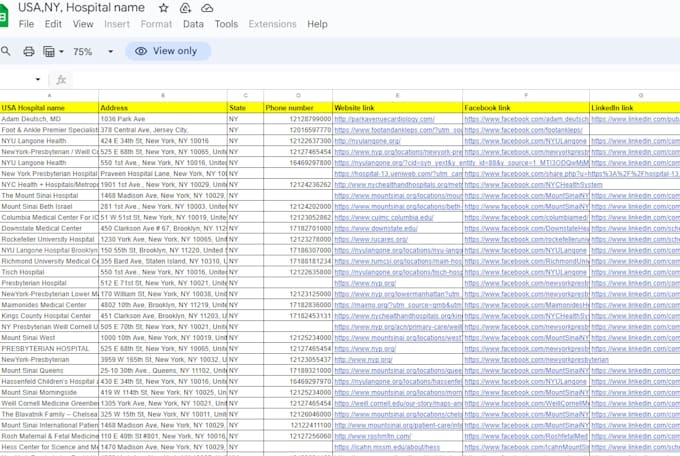The height and width of the screenshot is (456, 680).
Task: Select the 'Maimonides Medical Center' cell
Action: coord(49,305)
